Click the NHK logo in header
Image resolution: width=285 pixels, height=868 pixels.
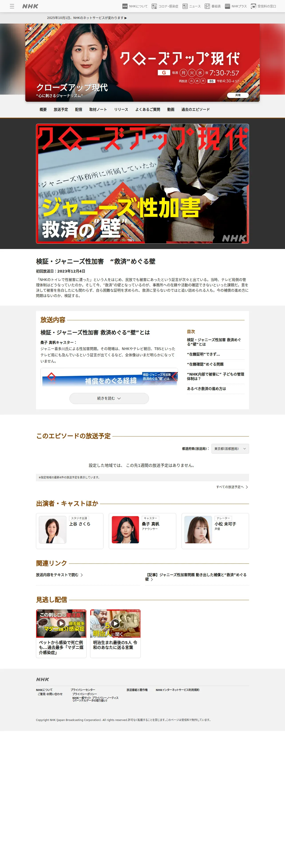[x=30, y=6]
